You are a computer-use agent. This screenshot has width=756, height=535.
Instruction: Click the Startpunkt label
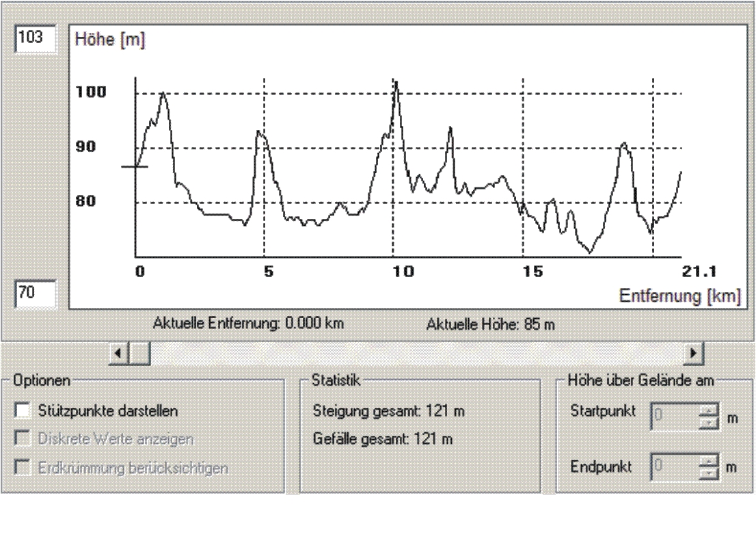pos(603,411)
